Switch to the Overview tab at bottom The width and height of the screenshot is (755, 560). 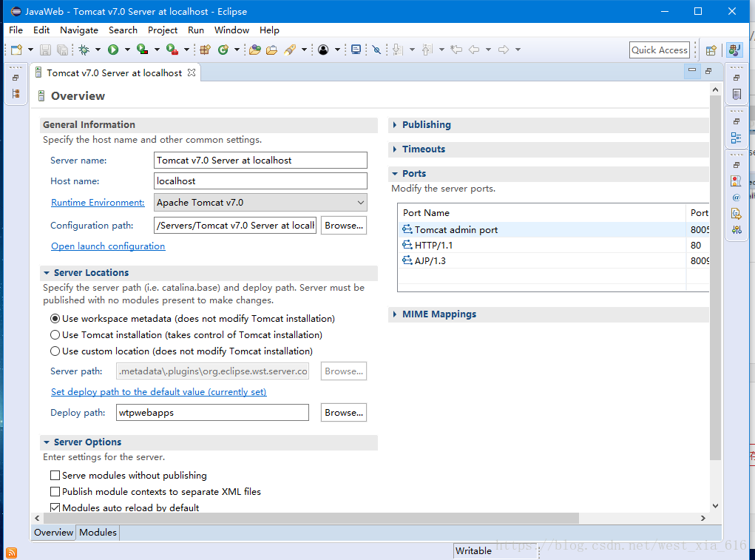pos(53,532)
